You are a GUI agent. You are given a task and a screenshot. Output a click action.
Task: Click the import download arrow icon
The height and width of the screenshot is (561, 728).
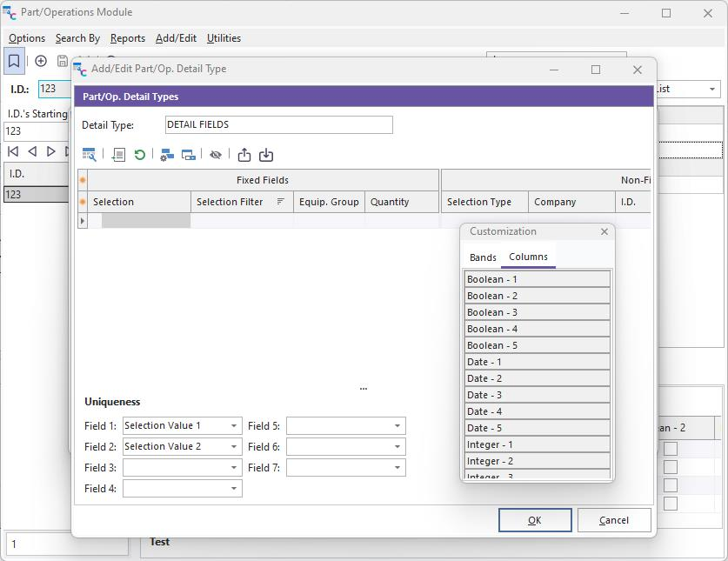click(266, 155)
